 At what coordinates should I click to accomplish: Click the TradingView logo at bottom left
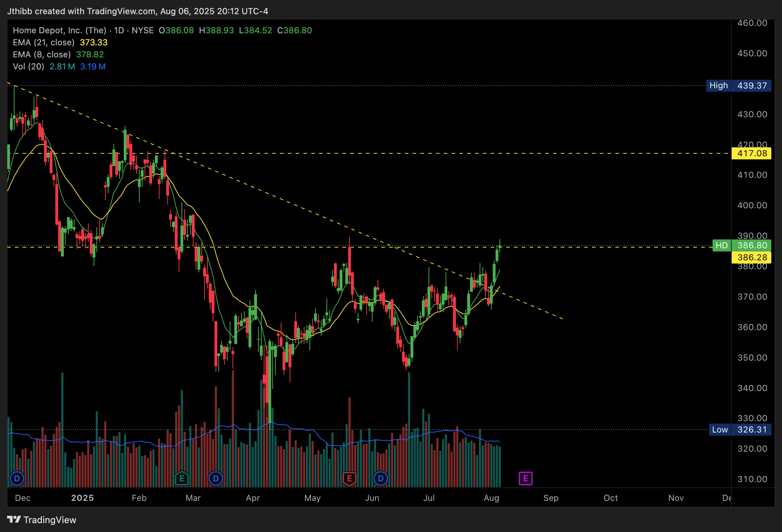click(x=41, y=520)
